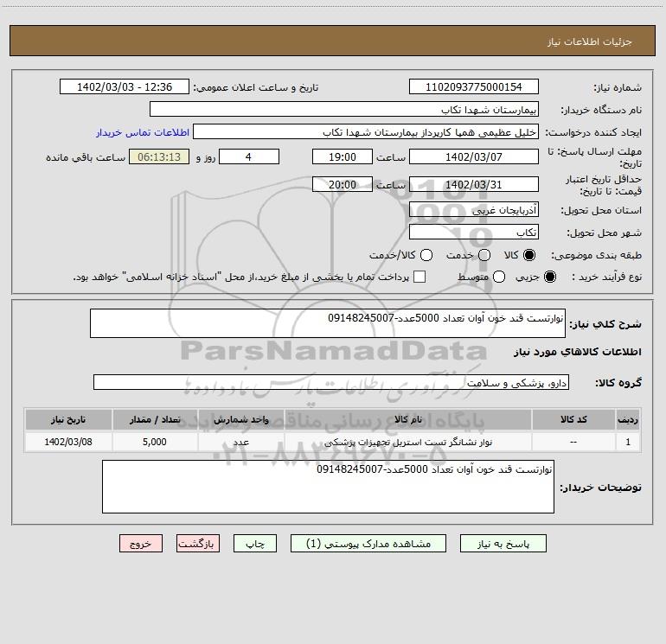
Task: Select the کالا radio button
Action: (529, 255)
